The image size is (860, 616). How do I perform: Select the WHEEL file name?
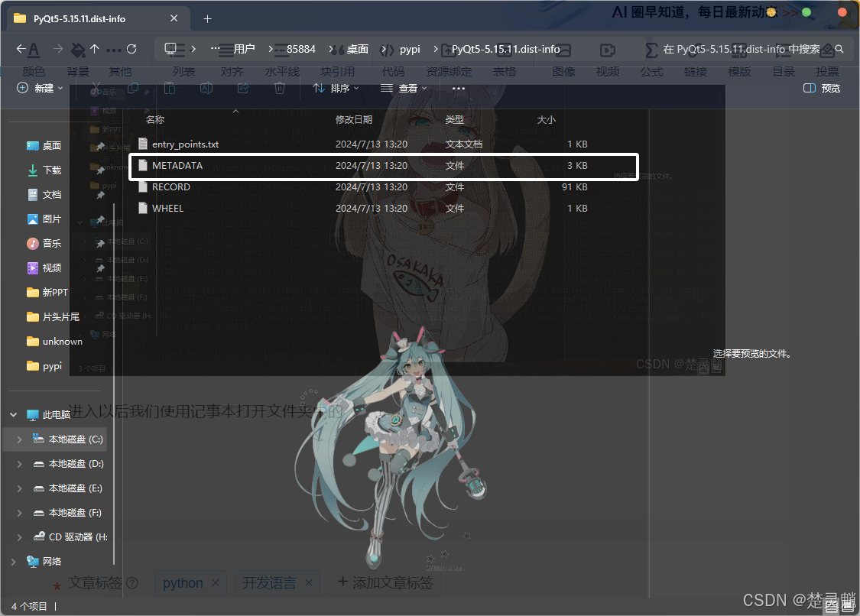coord(168,208)
